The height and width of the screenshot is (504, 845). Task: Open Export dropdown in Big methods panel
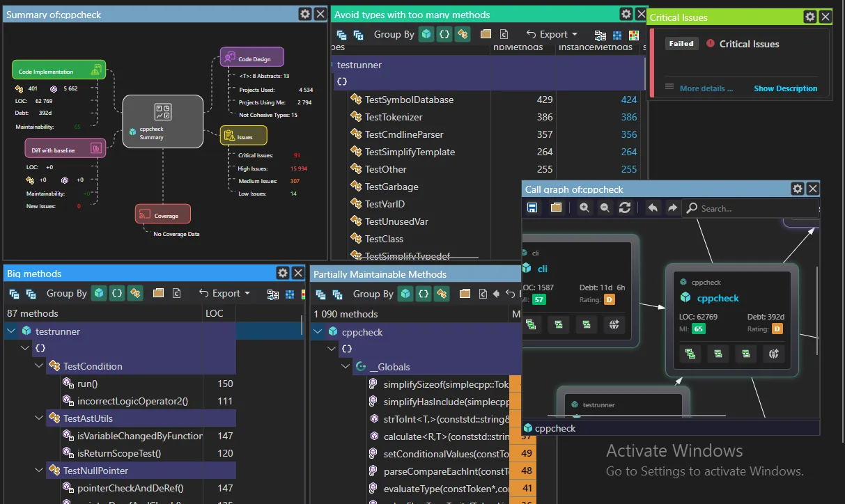(x=224, y=294)
